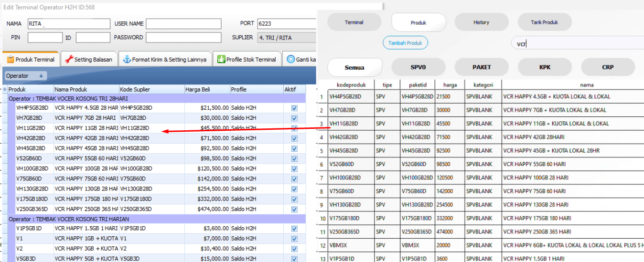Open the SUPLIER combo box
Screen dimensions: 644x262
click(x=287, y=38)
